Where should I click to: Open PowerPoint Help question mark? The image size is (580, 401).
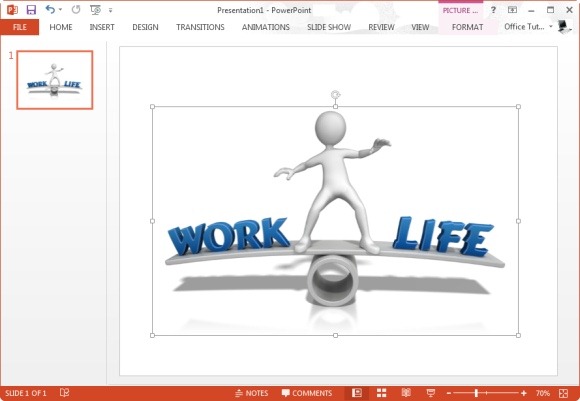click(493, 10)
